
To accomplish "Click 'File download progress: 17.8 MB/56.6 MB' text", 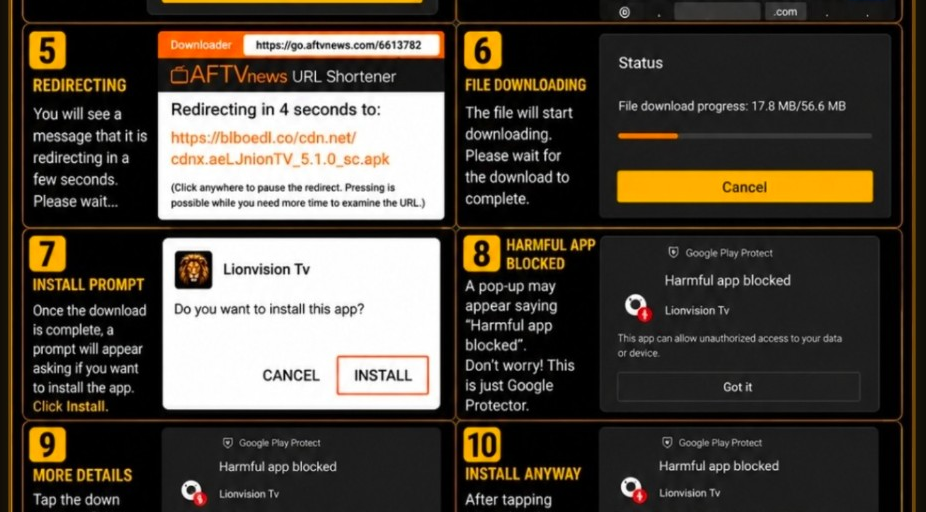I will (x=732, y=106).
